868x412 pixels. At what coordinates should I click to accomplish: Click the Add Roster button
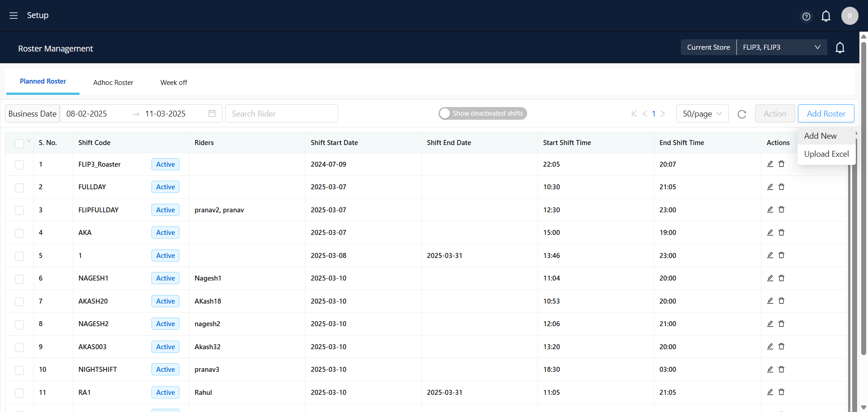tap(826, 113)
